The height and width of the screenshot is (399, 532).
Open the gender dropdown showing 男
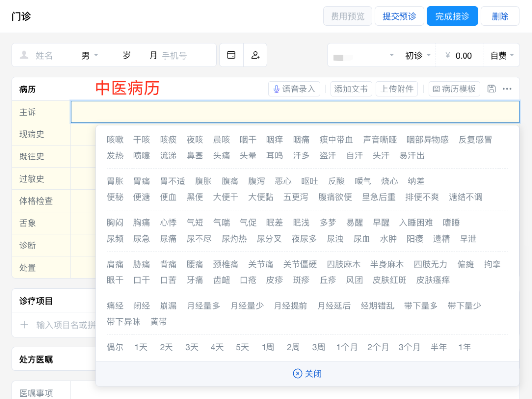pos(90,55)
